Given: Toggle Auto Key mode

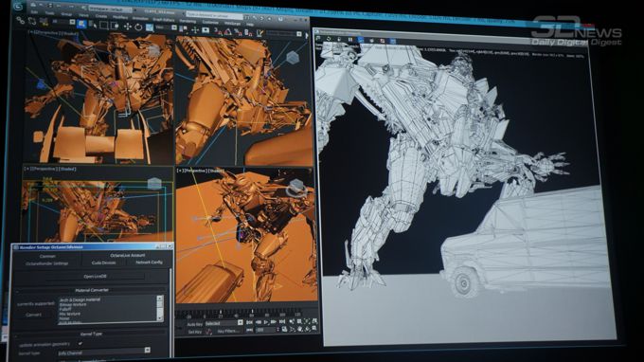Looking at the screenshot, I should click(x=195, y=324).
